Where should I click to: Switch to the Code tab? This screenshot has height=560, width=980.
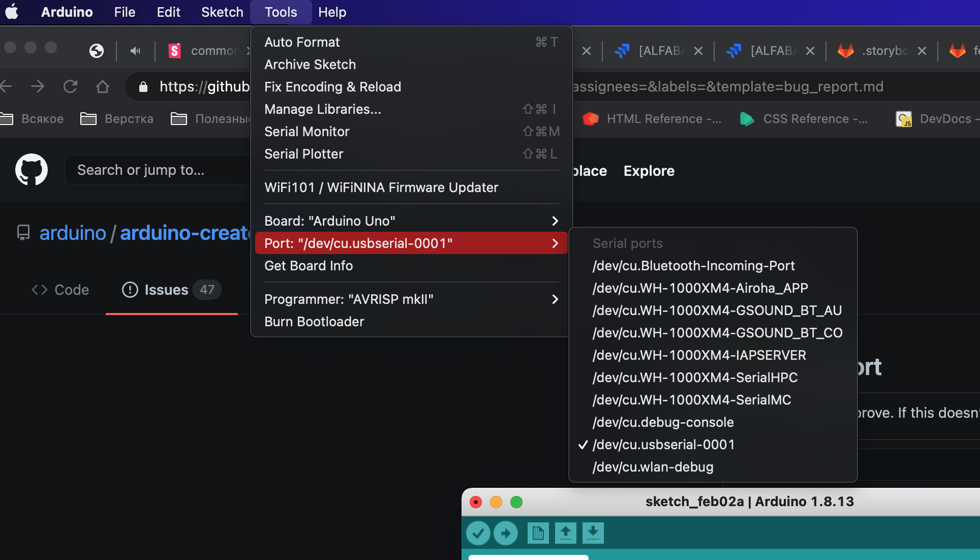pyautogui.click(x=60, y=290)
